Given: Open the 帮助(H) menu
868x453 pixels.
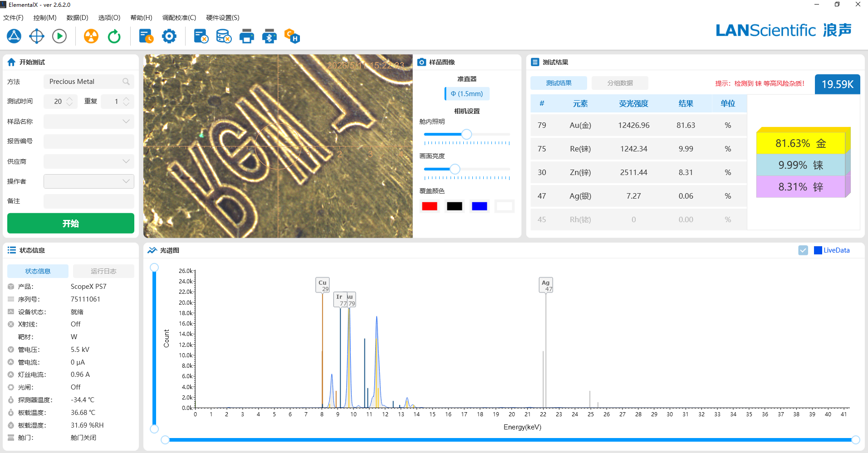Looking at the screenshot, I should 142,18.
